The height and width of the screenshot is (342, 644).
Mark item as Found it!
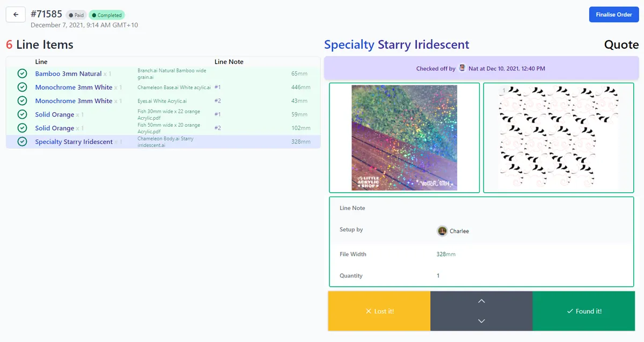point(584,311)
